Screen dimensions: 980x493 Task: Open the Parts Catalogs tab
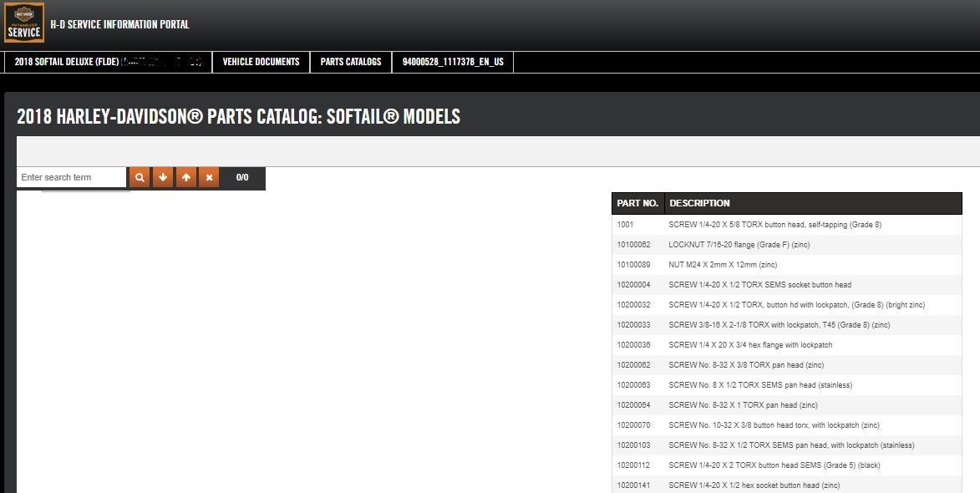click(350, 62)
